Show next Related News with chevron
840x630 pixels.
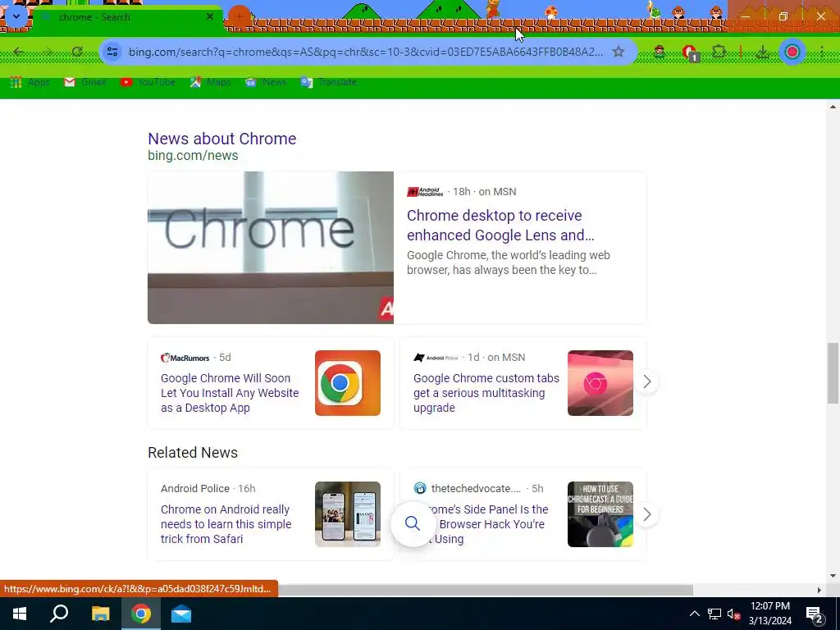(x=646, y=515)
